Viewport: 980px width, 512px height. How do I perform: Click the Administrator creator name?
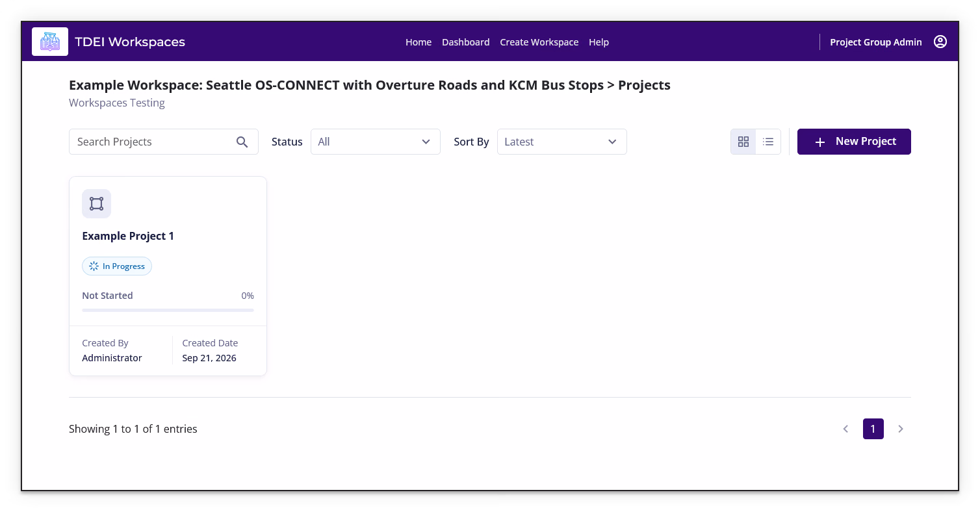[x=112, y=358]
